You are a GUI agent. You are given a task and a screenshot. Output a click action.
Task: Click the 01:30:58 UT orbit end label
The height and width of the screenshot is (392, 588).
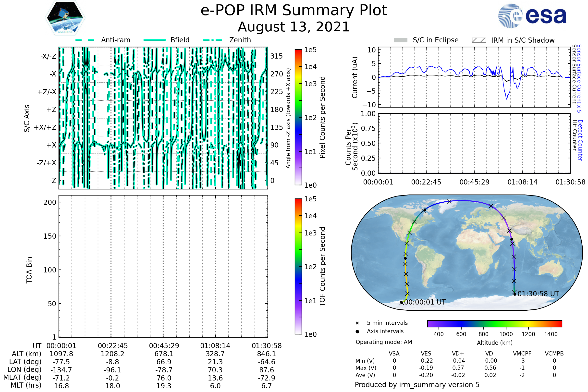tap(538, 294)
